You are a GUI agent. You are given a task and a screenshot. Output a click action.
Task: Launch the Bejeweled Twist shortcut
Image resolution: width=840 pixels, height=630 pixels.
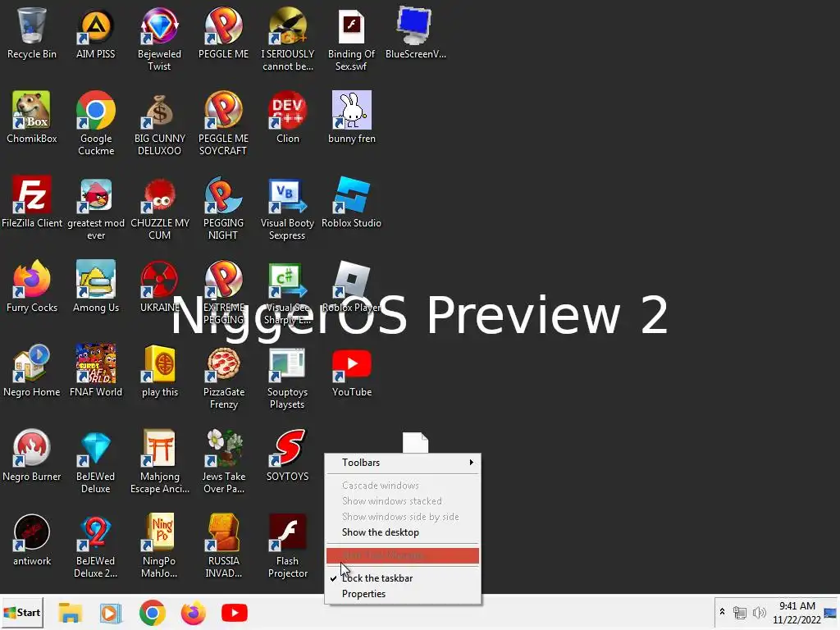point(159,39)
